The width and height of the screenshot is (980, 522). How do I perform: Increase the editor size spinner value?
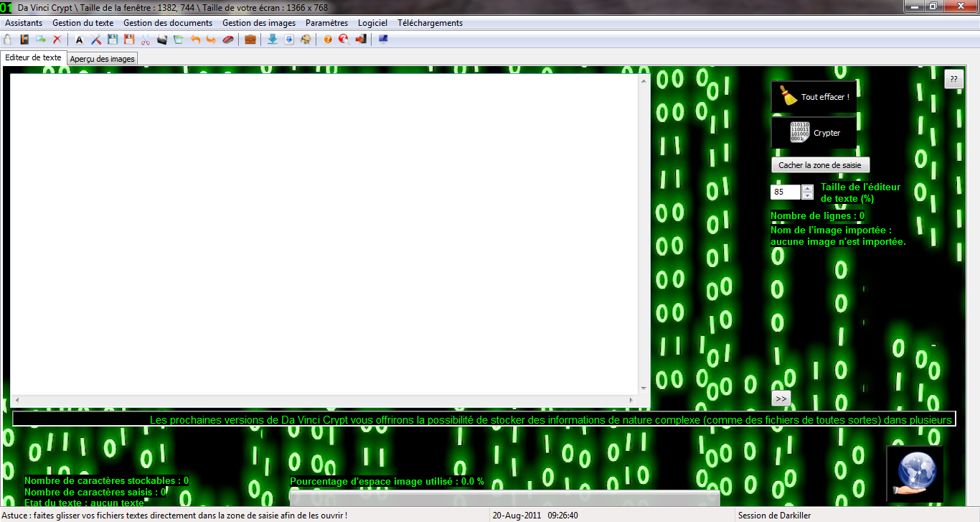click(x=808, y=188)
